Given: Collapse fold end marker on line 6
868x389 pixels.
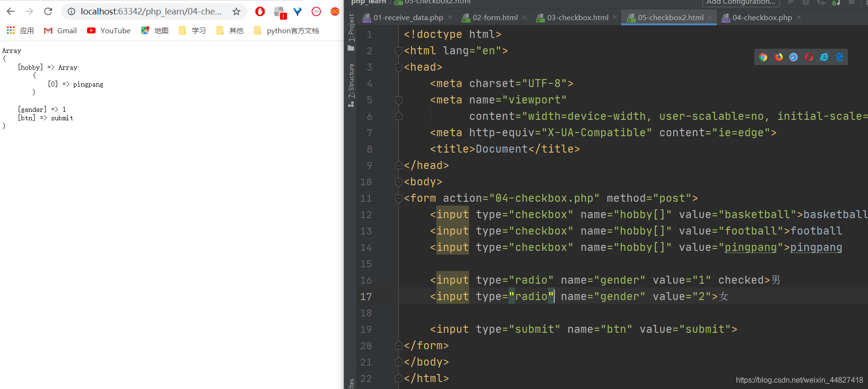Looking at the screenshot, I should point(399,116).
